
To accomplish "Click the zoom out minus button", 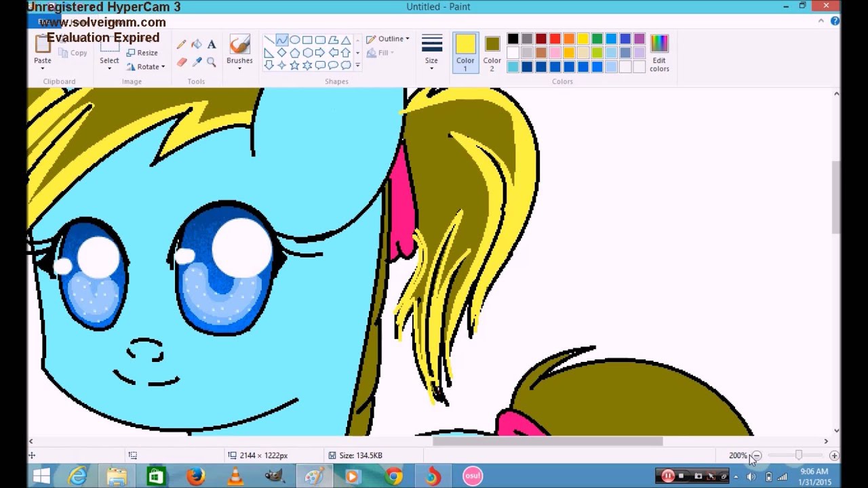I will [x=757, y=455].
